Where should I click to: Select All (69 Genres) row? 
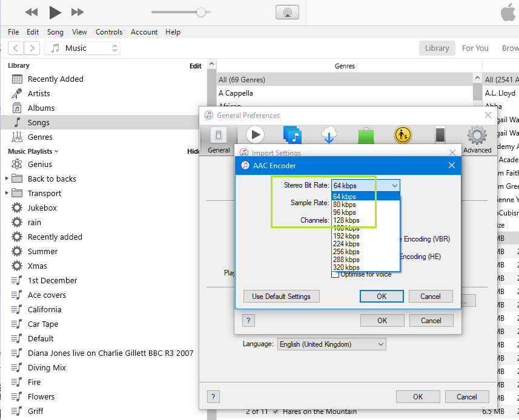click(345, 80)
